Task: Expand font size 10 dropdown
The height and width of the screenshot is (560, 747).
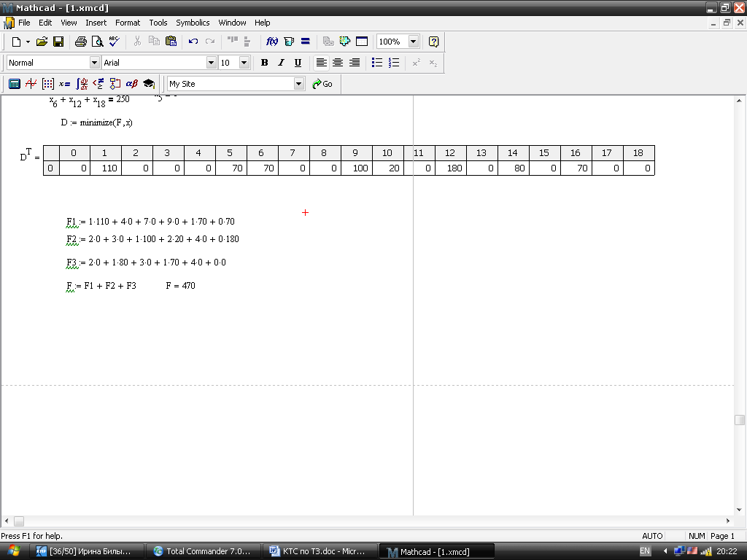Action: coord(244,63)
